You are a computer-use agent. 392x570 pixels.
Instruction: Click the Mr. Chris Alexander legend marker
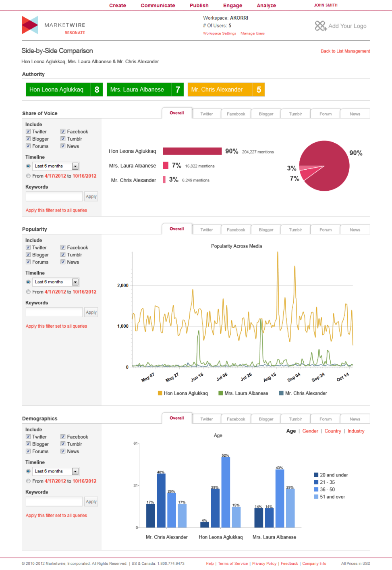point(281,393)
